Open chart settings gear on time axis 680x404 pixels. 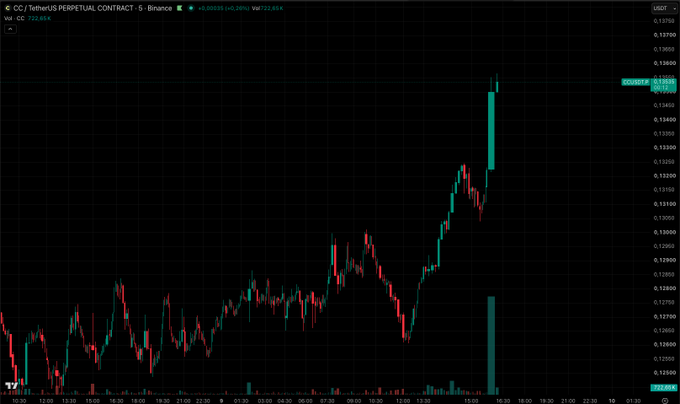click(665, 401)
